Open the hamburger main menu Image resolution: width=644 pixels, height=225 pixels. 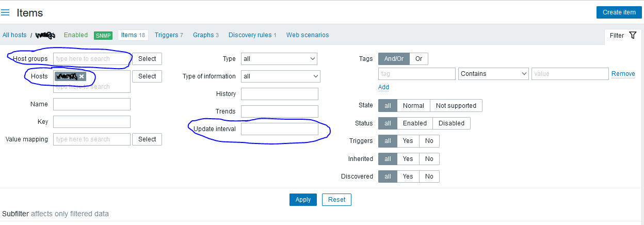[x=6, y=13]
